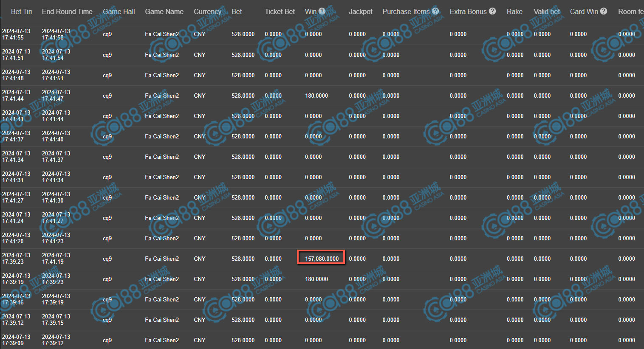Image resolution: width=644 pixels, height=349 pixels.
Task: Select the Bet column header
Action: 237,11
